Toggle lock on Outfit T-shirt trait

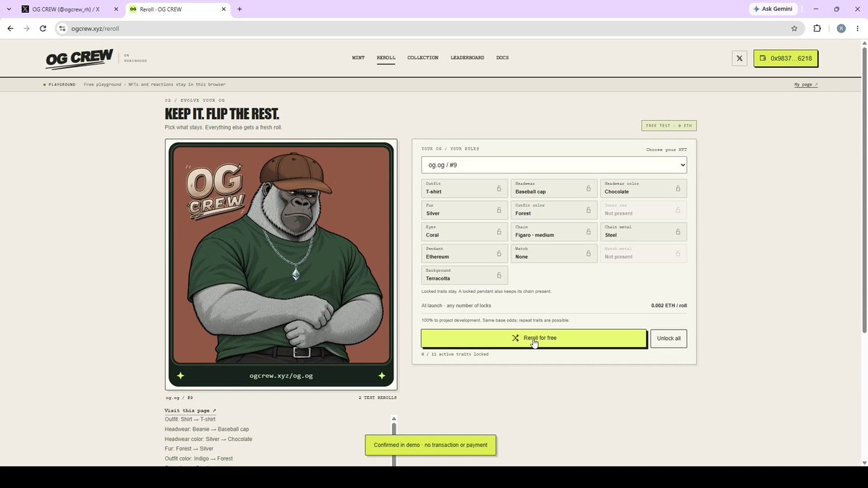point(464,188)
